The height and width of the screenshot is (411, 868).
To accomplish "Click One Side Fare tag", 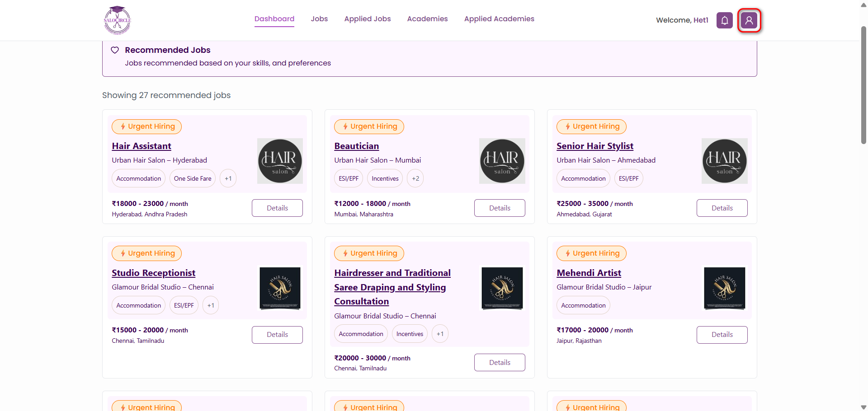I will coord(193,178).
